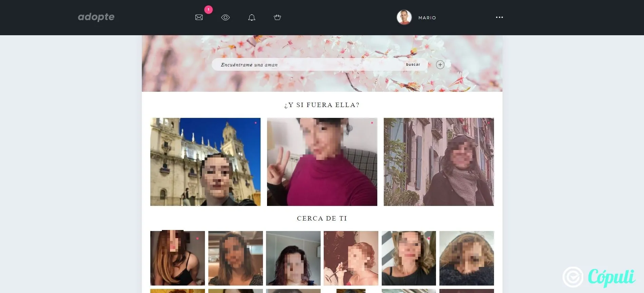Click the buscar search button
This screenshot has height=293, width=644.
pos(413,64)
